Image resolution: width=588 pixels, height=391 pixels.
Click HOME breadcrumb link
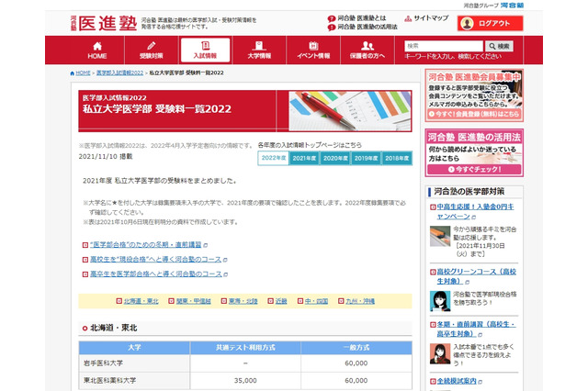(x=83, y=73)
